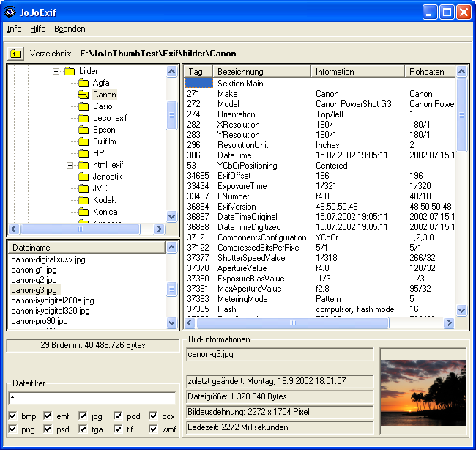Expand the html_exif folder node
The height and width of the screenshot is (450, 476).
[70, 165]
